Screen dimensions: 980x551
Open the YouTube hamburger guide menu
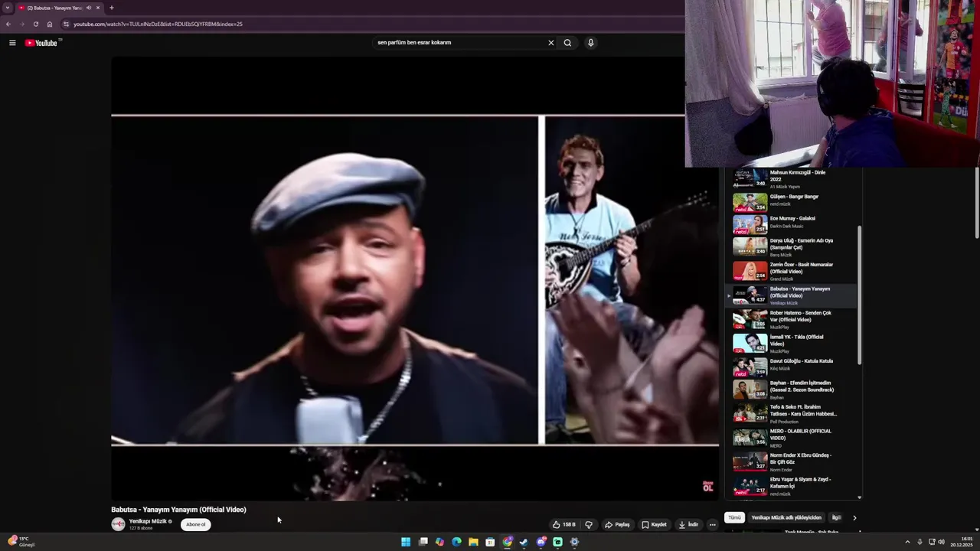[12, 43]
